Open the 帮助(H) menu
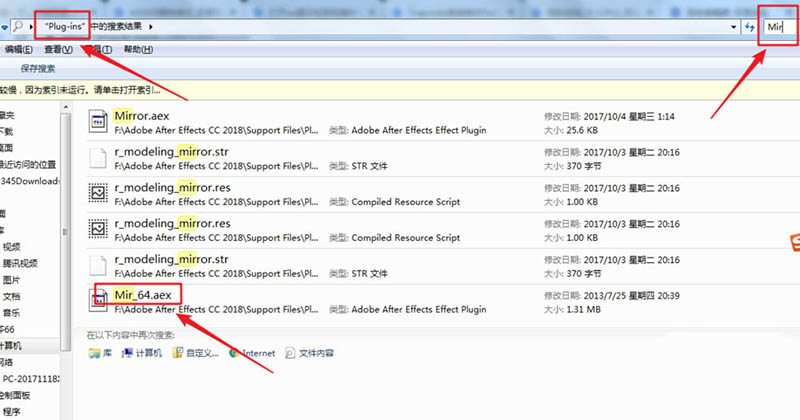 click(138, 50)
